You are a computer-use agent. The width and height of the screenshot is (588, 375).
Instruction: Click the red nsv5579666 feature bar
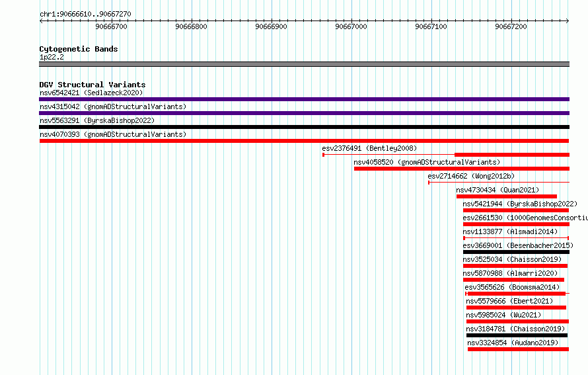coord(517,308)
